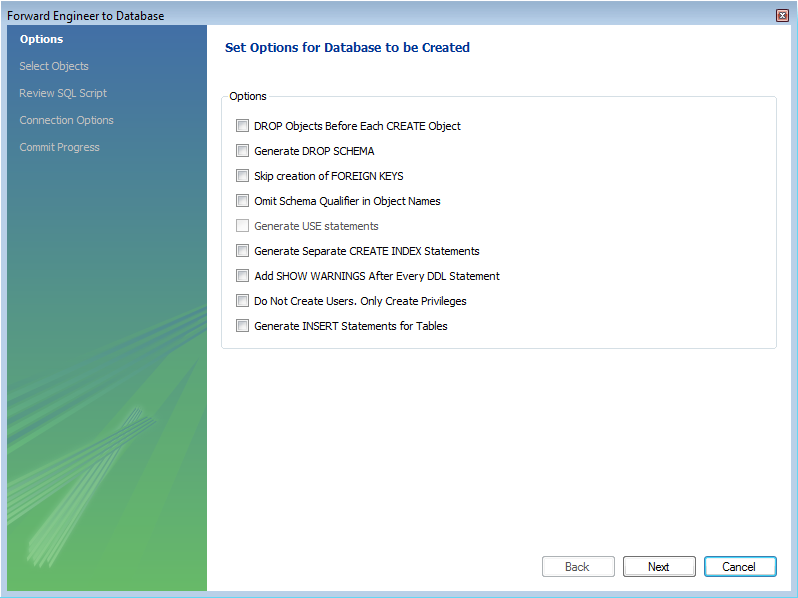
Task: Enable Add SHOW WARNINGS After Every DDL Statement
Action: [242, 276]
